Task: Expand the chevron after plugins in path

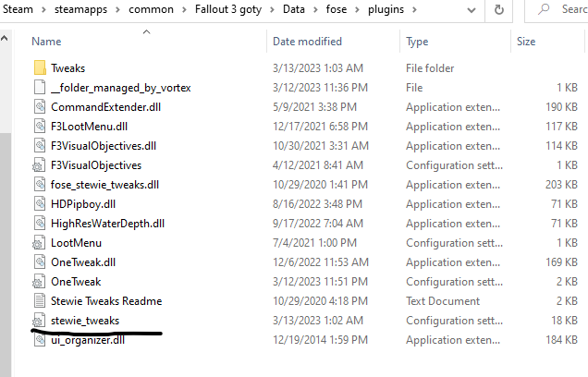Action: (411, 9)
